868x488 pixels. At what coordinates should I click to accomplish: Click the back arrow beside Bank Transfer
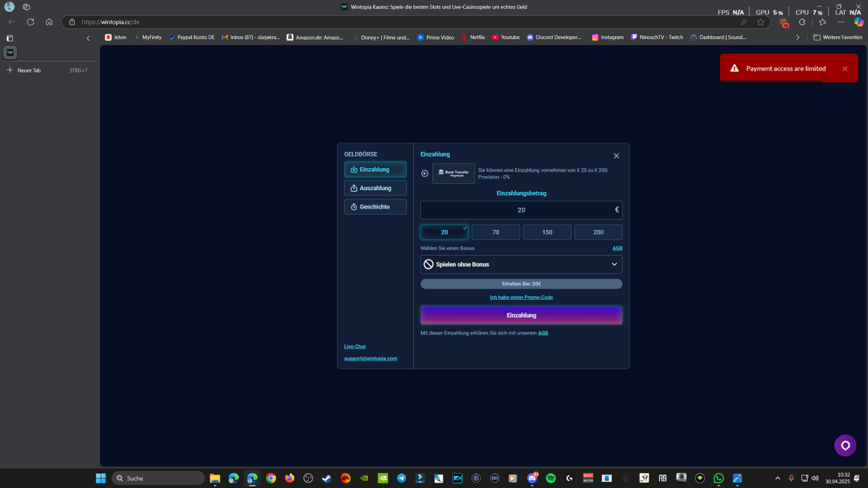[425, 174]
